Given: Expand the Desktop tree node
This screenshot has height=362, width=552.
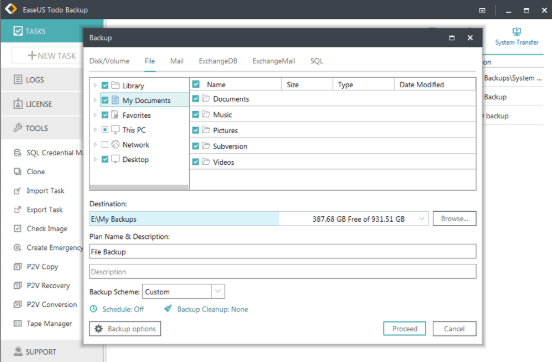Looking at the screenshot, I should click(95, 159).
